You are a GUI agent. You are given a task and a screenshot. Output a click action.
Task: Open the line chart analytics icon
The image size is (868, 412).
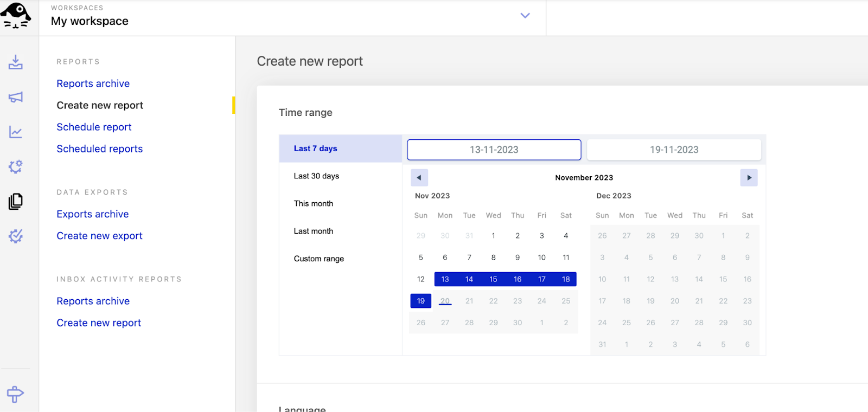(16, 132)
